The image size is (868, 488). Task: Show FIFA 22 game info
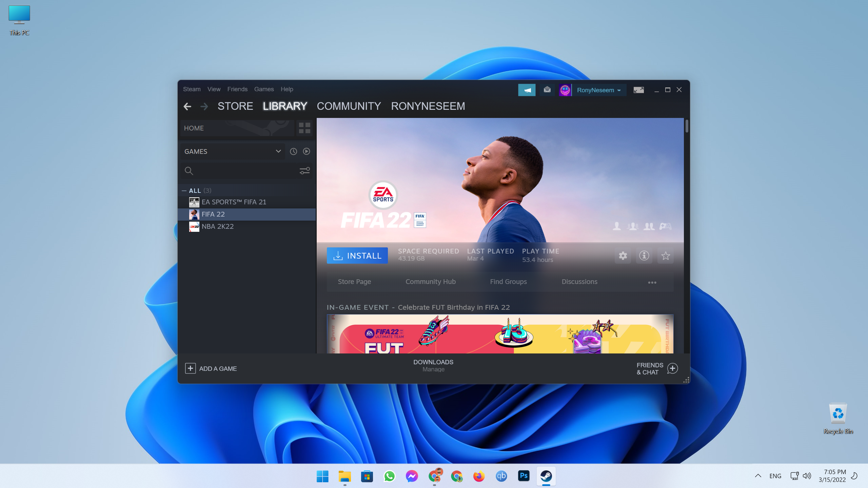[x=644, y=256]
